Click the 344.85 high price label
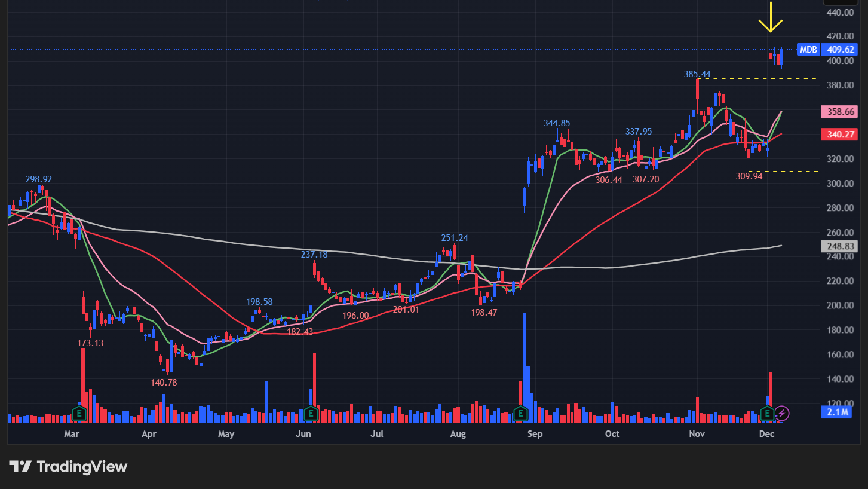The width and height of the screenshot is (868, 489). pyautogui.click(x=557, y=123)
